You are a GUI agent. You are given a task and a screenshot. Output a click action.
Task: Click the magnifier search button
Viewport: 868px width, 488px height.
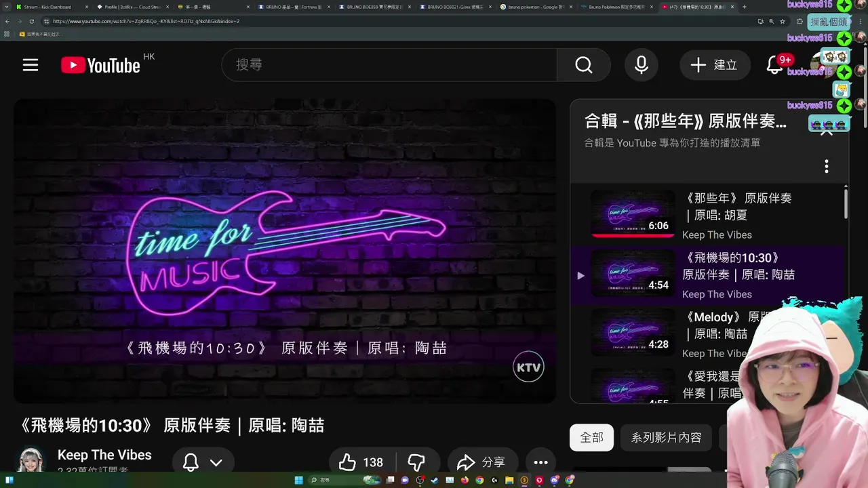pos(584,65)
